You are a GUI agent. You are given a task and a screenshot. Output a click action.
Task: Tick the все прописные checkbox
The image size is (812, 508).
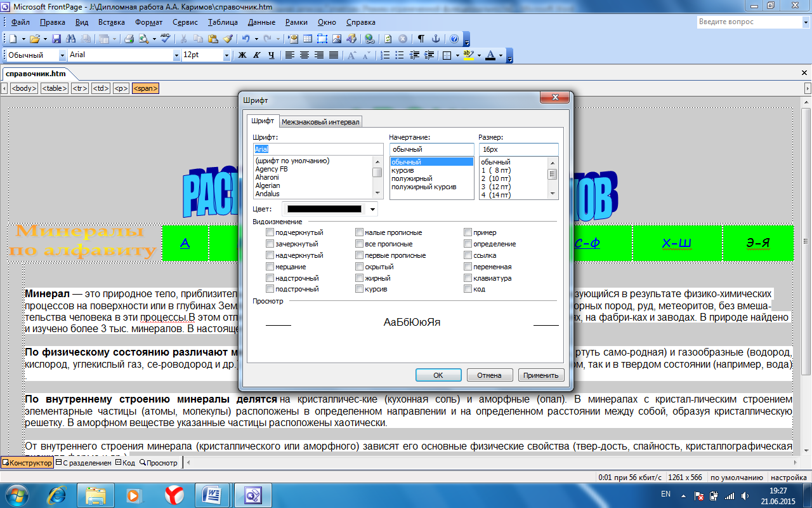coord(360,244)
